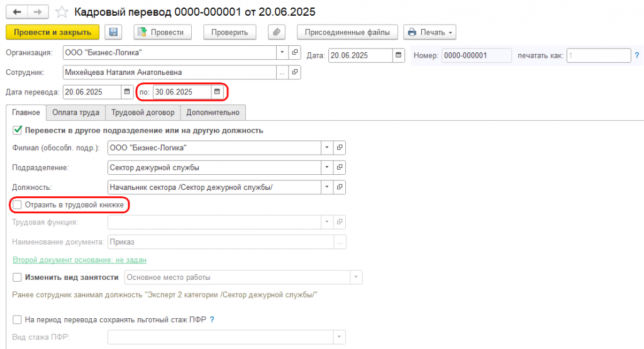Open 'Второй документ основание: не задан' link
644x349 pixels.
pos(80,260)
